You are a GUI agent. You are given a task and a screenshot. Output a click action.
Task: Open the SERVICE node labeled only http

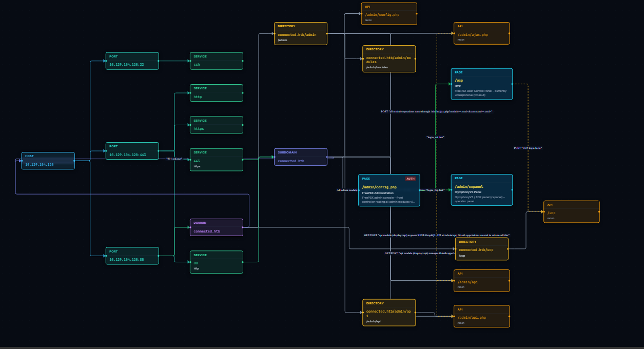[217, 93]
